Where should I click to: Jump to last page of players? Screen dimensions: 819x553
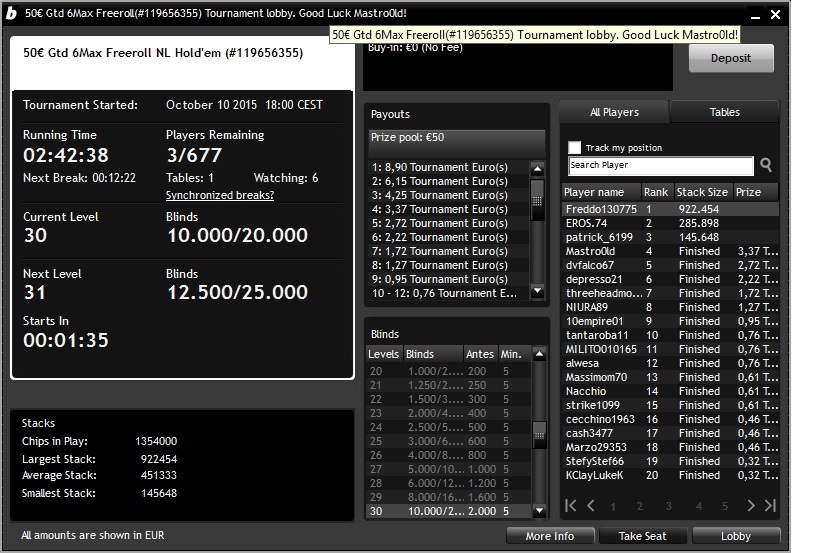pyautogui.click(x=770, y=505)
